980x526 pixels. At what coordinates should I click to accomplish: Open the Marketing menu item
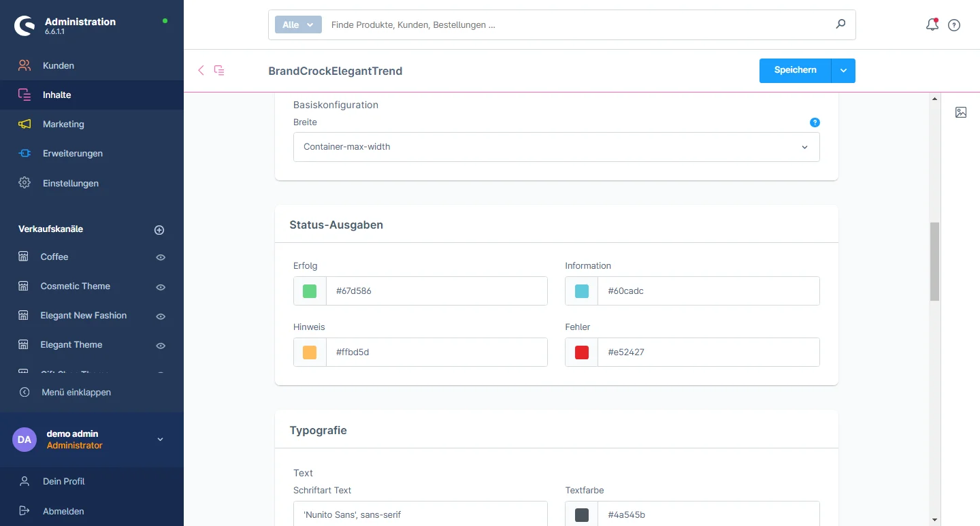(x=63, y=124)
